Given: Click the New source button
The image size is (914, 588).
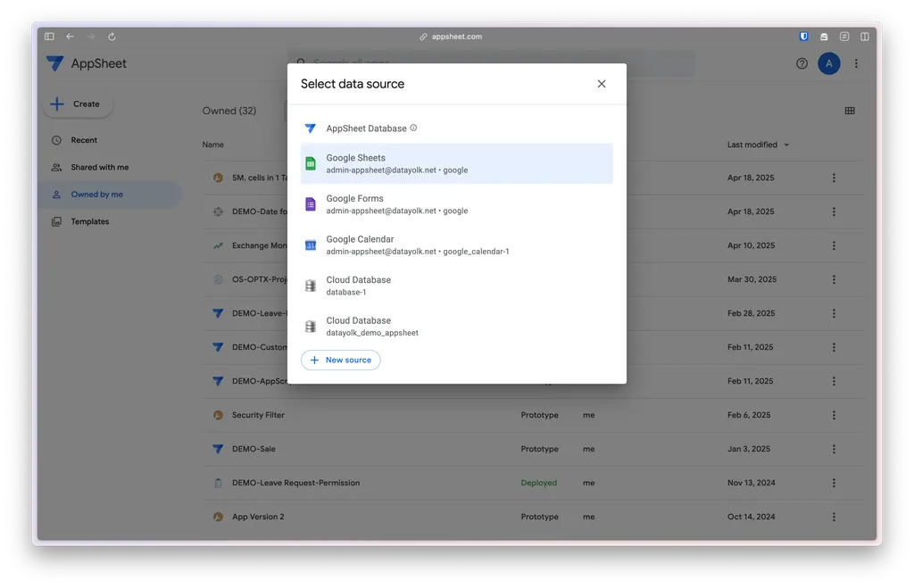Looking at the screenshot, I should tap(340, 360).
